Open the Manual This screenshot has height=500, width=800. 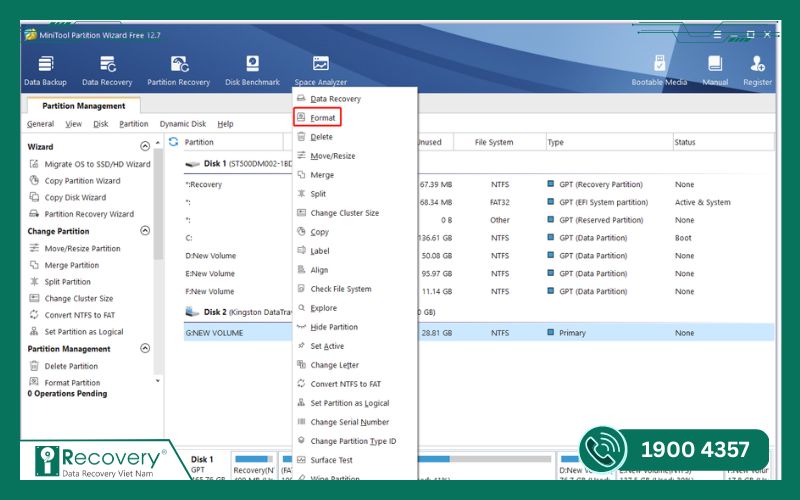(715, 71)
